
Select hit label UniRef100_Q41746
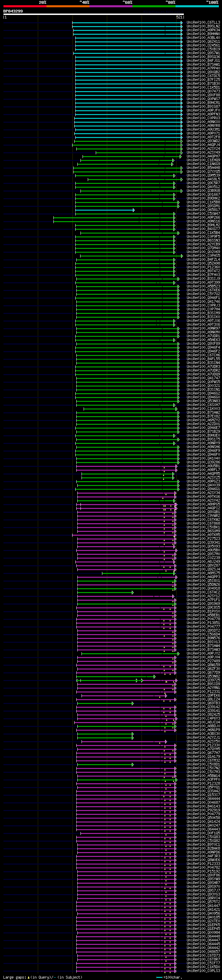click(203, 302)
